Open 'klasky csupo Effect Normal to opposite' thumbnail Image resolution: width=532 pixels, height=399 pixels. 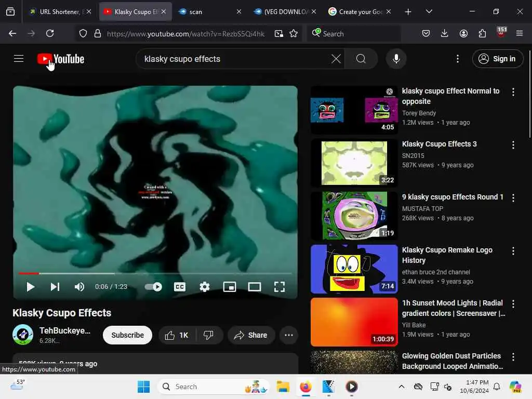click(354, 110)
